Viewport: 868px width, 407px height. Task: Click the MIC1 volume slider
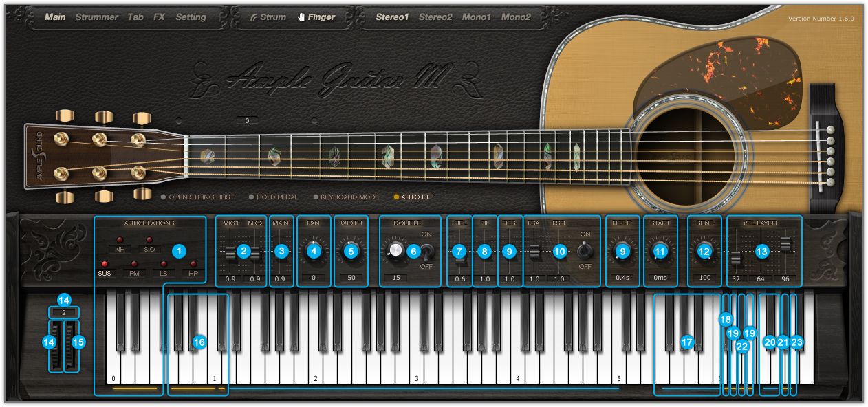pyautogui.click(x=230, y=252)
